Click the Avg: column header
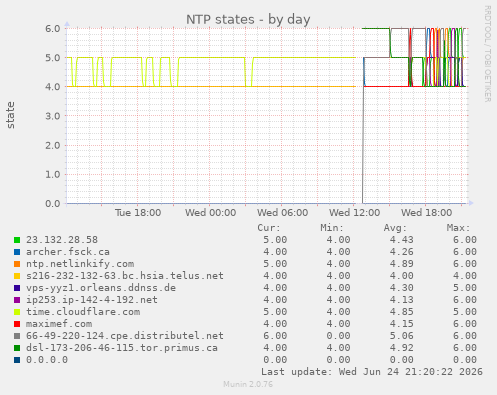Screen dimensions: 497x395 pyautogui.click(x=395, y=228)
